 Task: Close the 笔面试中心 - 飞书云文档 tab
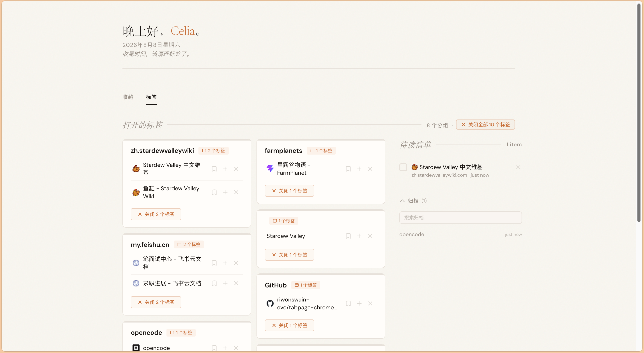pyautogui.click(x=236, y=263)
